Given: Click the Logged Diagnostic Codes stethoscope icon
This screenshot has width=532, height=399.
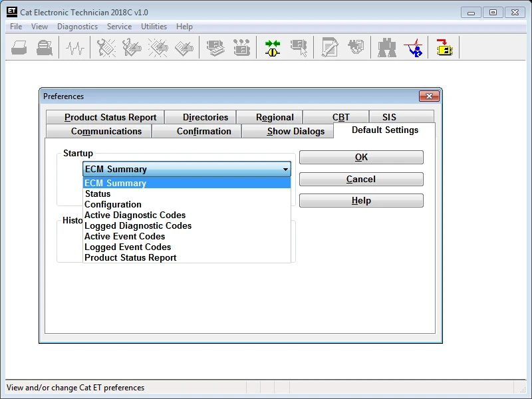Looking at the screenshot, I should pos(132,47).
